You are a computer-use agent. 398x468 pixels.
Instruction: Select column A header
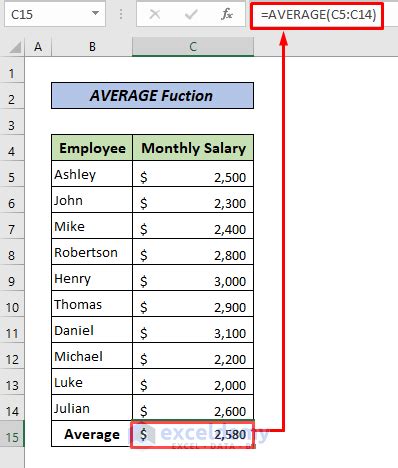tap(38, 47)
